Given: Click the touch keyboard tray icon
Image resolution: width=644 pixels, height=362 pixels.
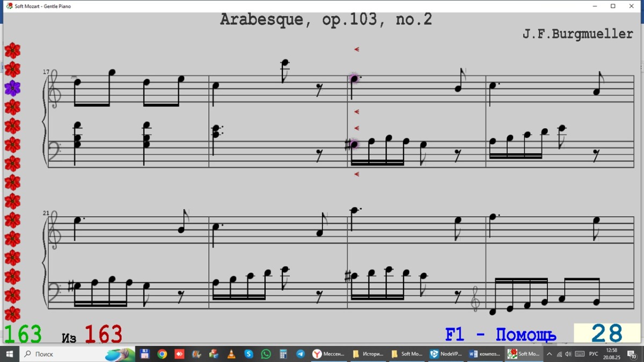Looking at the screenshot, I should click(580, 354).
